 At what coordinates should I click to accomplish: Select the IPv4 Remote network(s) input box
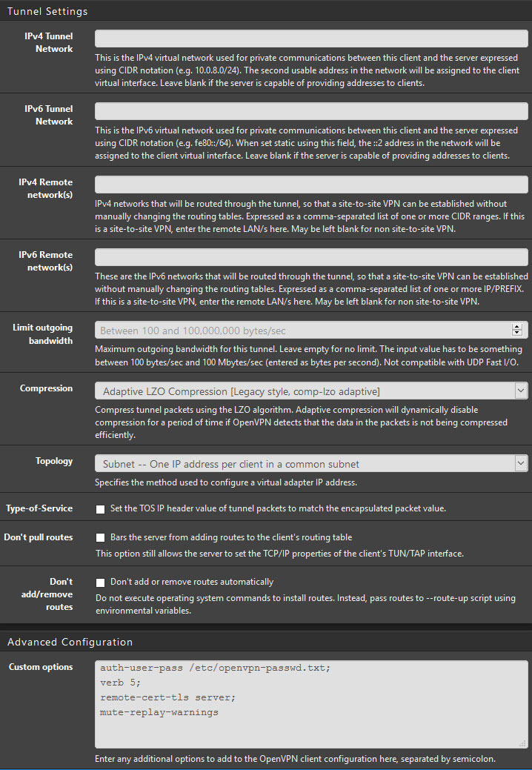pyautogui.click(x=311, y=184)
